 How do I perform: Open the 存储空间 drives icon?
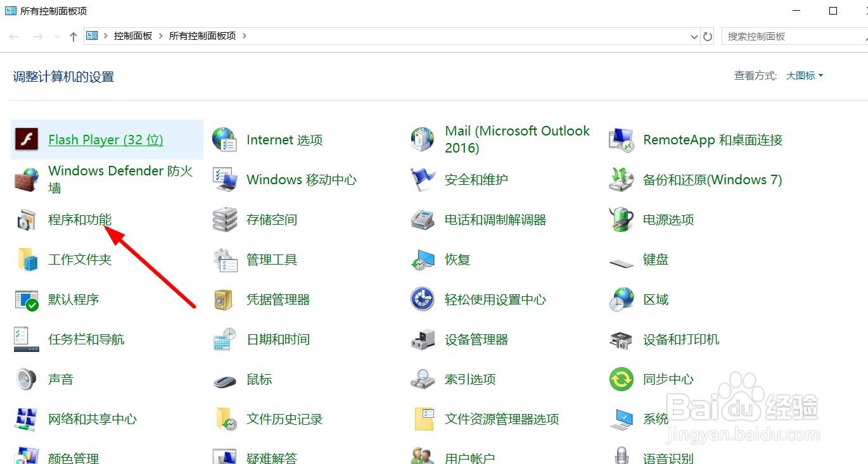224,220
